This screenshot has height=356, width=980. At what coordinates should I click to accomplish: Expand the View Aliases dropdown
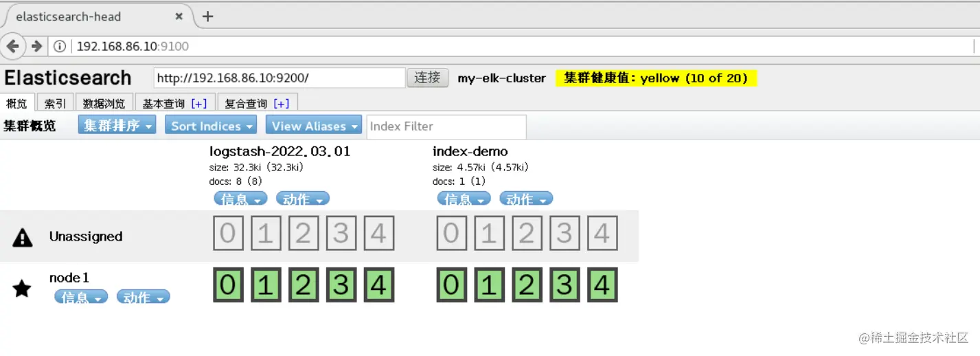[x=314, y=126]
